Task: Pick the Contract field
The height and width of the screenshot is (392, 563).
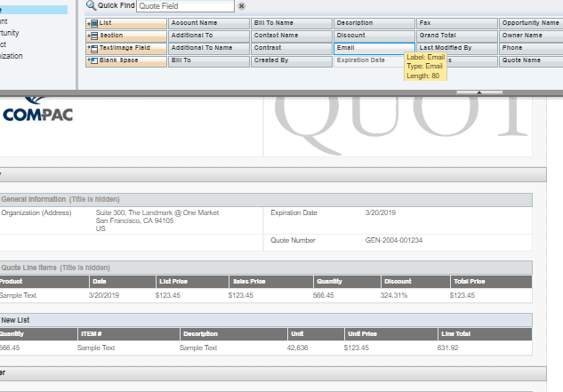Action: pos(292,48)
